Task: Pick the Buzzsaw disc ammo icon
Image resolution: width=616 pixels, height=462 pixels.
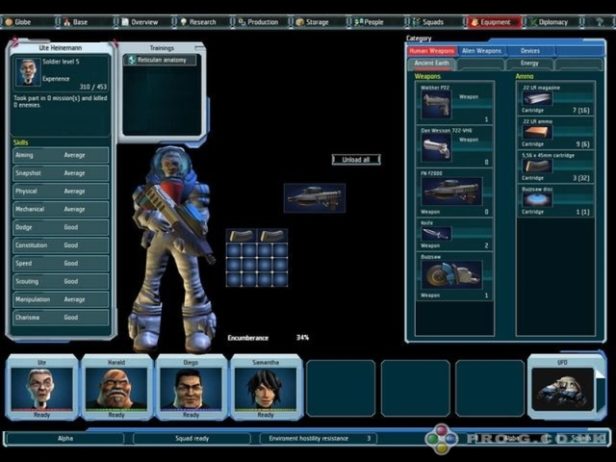Action: pos(537,200)
